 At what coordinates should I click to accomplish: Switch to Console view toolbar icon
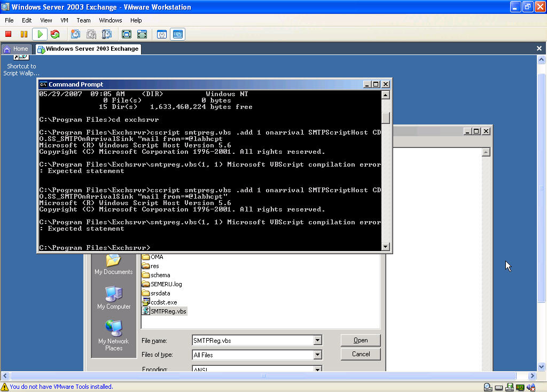pyautogui.click(x=177, y=34)
